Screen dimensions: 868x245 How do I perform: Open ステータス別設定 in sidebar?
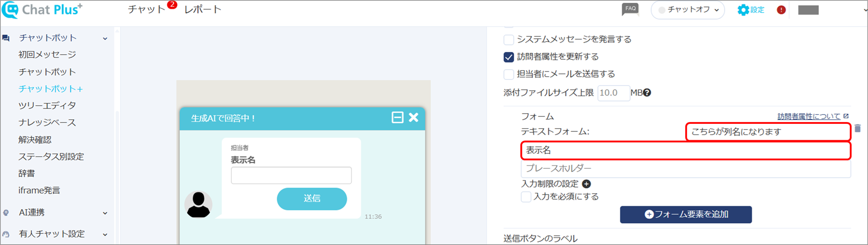tap(51, 157)
